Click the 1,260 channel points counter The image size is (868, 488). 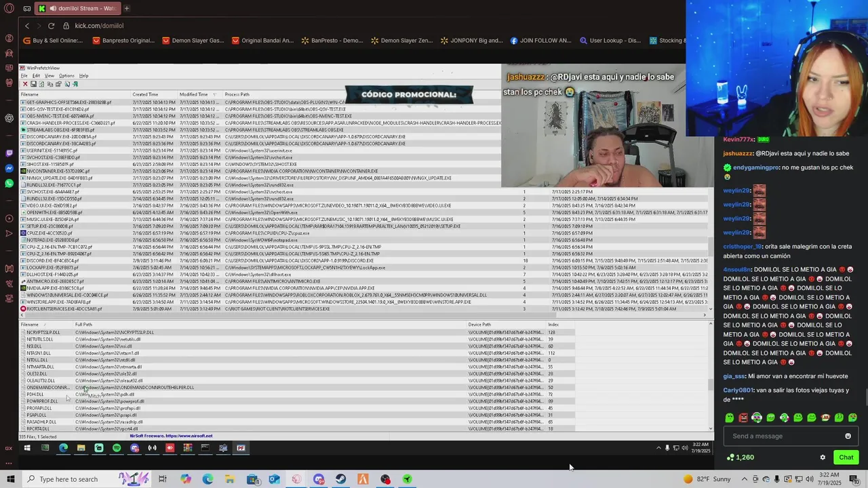pyautogui.click(x=740, y=457)
